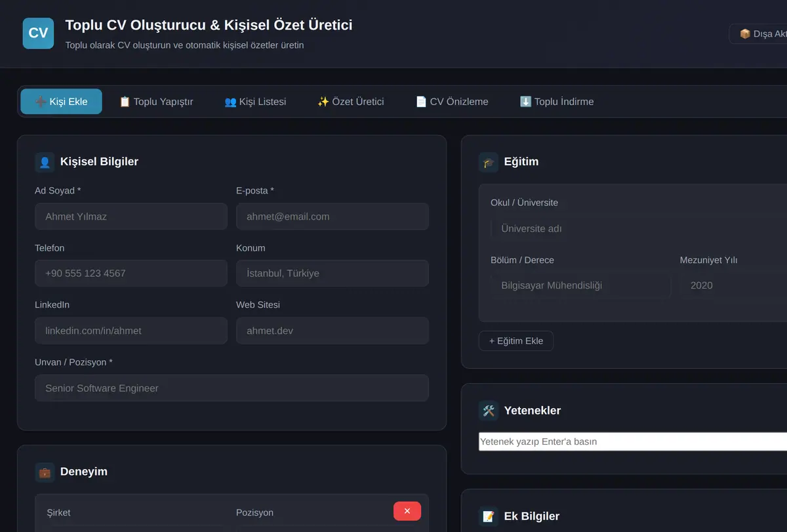Click the person icon beside Kişisel Bilgiler
Viewport: 787px width, 532px height.
click(x=45, y=162)
